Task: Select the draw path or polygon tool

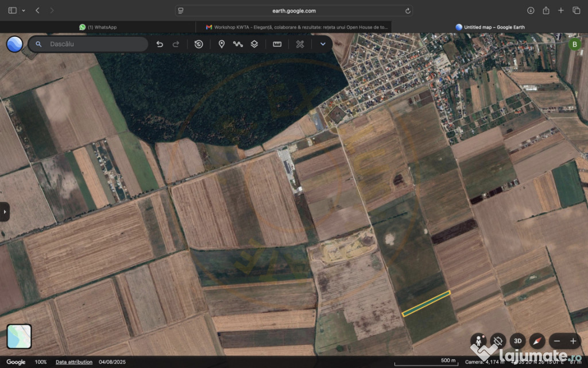Action: (x=238, y=44)
